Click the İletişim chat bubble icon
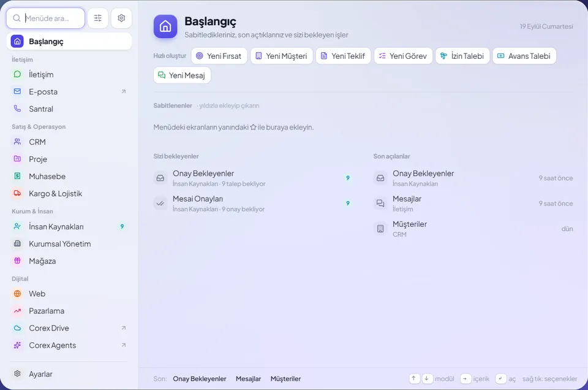 click(17, 74)
